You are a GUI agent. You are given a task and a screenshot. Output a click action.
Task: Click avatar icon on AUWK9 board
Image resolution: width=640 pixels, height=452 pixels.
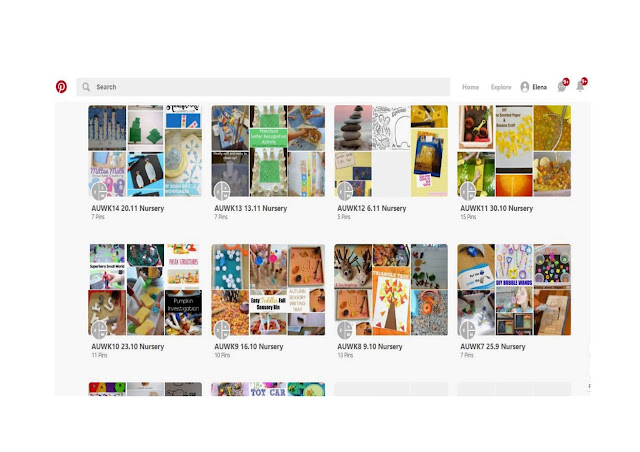[222, 330]
